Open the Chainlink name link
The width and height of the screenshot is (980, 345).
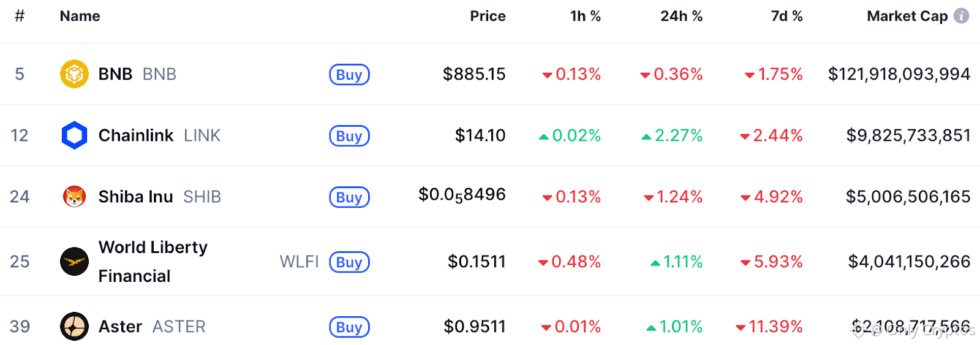coord(136,135)
